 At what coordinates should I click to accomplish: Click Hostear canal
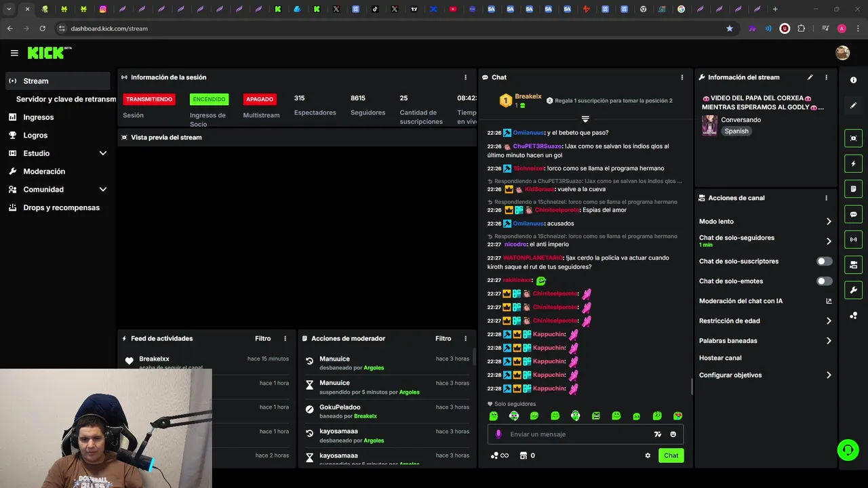[720, 358]
